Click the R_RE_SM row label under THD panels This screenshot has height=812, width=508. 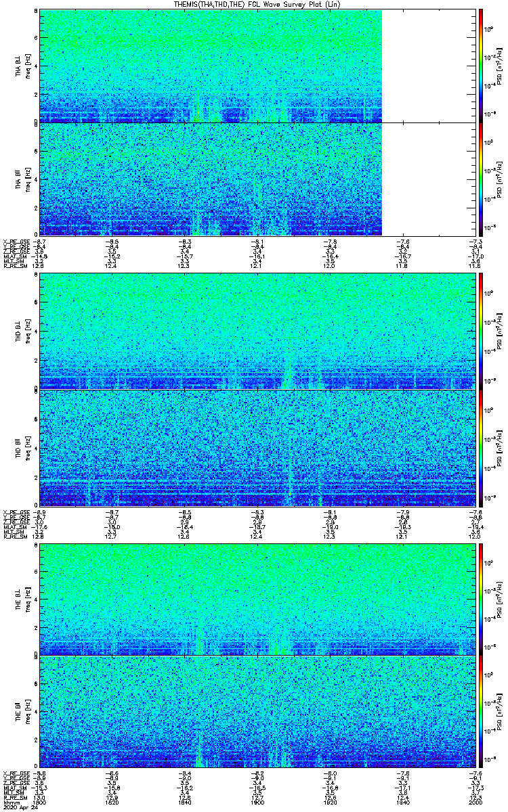(14, 537)
